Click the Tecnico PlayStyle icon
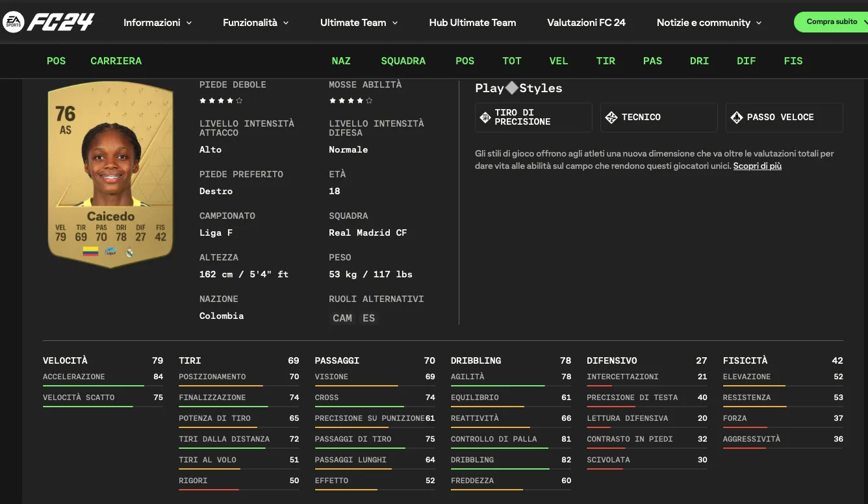Image resolution: width=868 pixels, height=504 pixels. 611,118
